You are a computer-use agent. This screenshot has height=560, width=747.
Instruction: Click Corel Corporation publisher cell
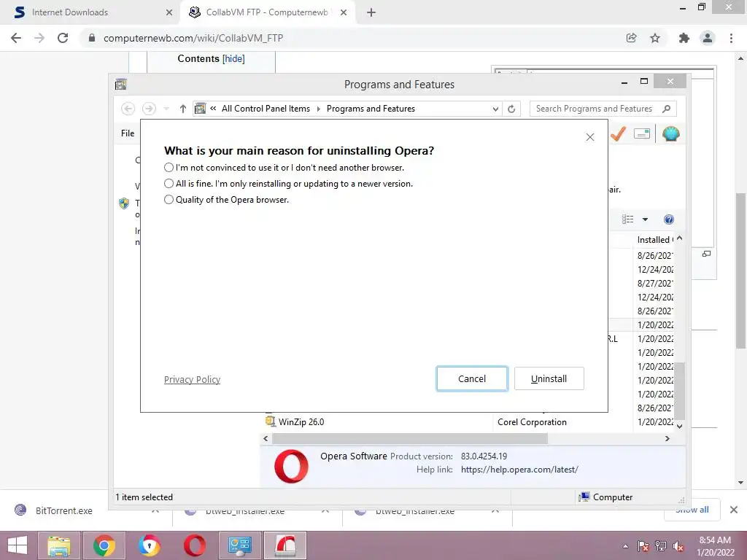pyautogui.click(x=532, y=422)
